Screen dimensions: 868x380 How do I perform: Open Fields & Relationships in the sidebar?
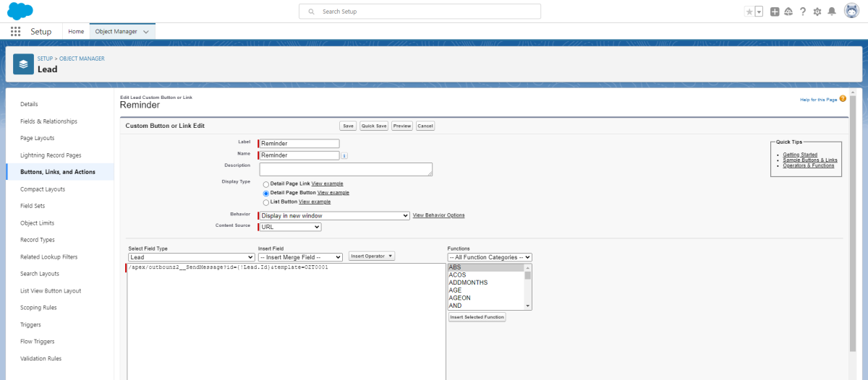[48, 121]
